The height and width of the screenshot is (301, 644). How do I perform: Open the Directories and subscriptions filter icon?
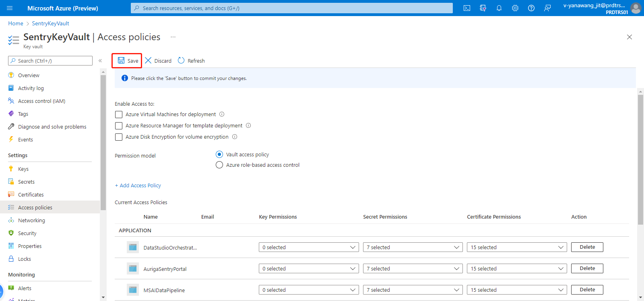point(483,8)
